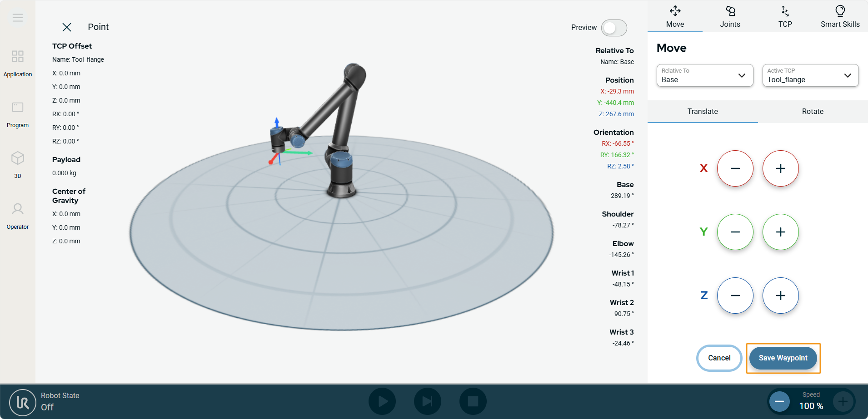Click the 'RX: -66.55 °' orientation value
The height and width of the screenshot is (419, 868).
coord(618,143)
